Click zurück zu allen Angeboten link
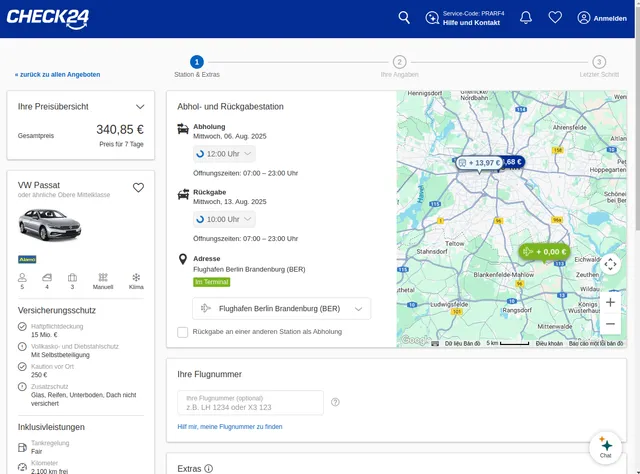The height and width of the screenshot is (474, 640). click(58, 74)
